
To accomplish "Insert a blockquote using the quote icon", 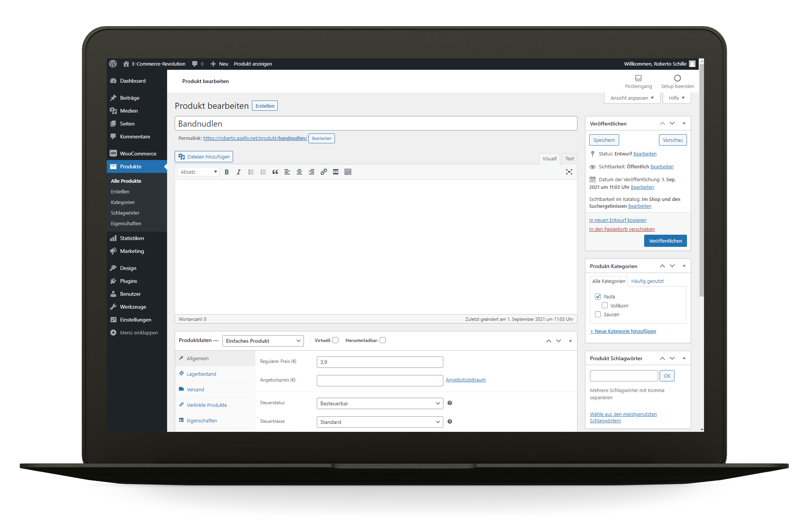I will tap(275, 172).
